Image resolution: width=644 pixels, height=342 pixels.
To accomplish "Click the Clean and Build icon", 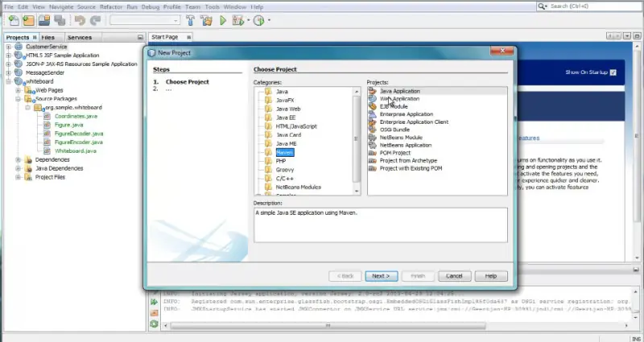I will 207,20.
